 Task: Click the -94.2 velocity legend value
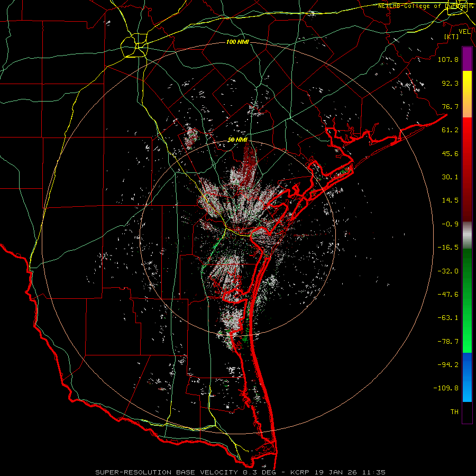tap(448, 365)
